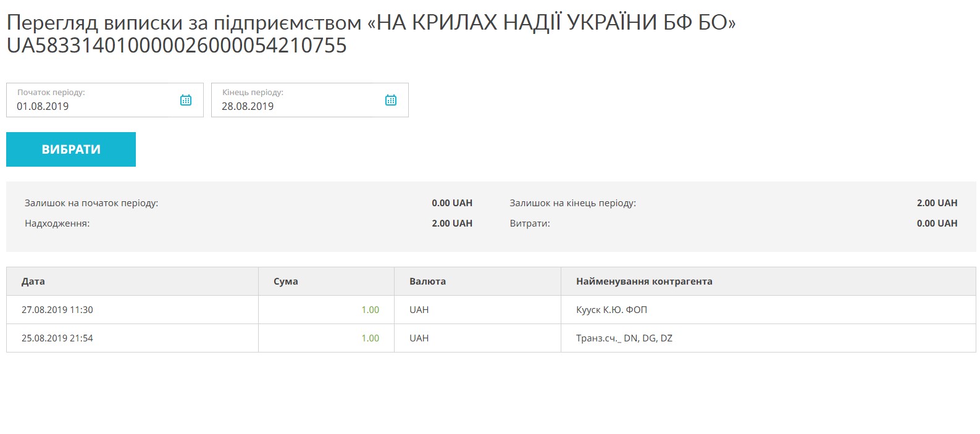Click the closing balance value 2.00 UAH
This screenshot has height=434, width=980.
(x=937, y=203)
